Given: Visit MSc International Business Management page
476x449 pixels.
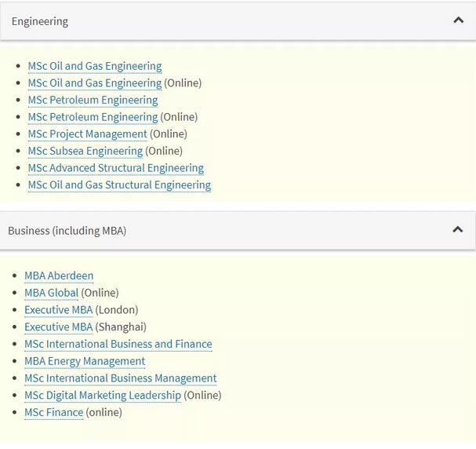Looking at the screenshot, I should (120, 378).
